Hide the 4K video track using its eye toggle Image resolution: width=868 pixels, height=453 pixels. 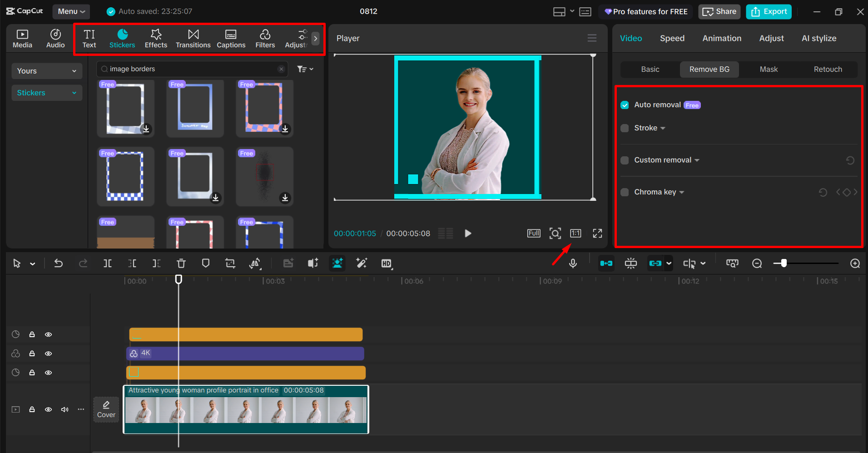[x=48, y=353]
